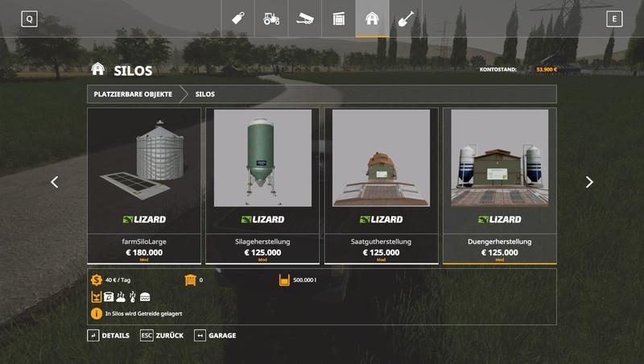Go back to Platzierbare Objekte breadcrumb
This screenshot has height=364, width=644.
point(133,94)
